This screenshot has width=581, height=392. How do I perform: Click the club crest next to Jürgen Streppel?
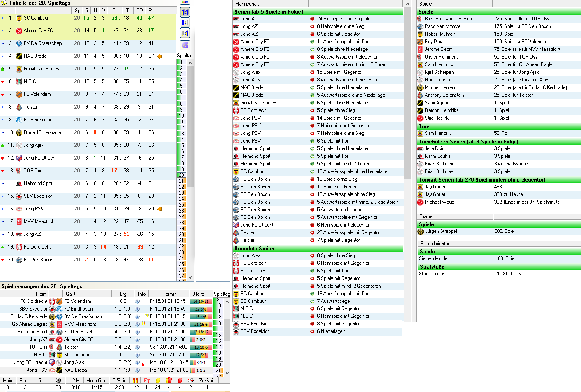point(420,232)
